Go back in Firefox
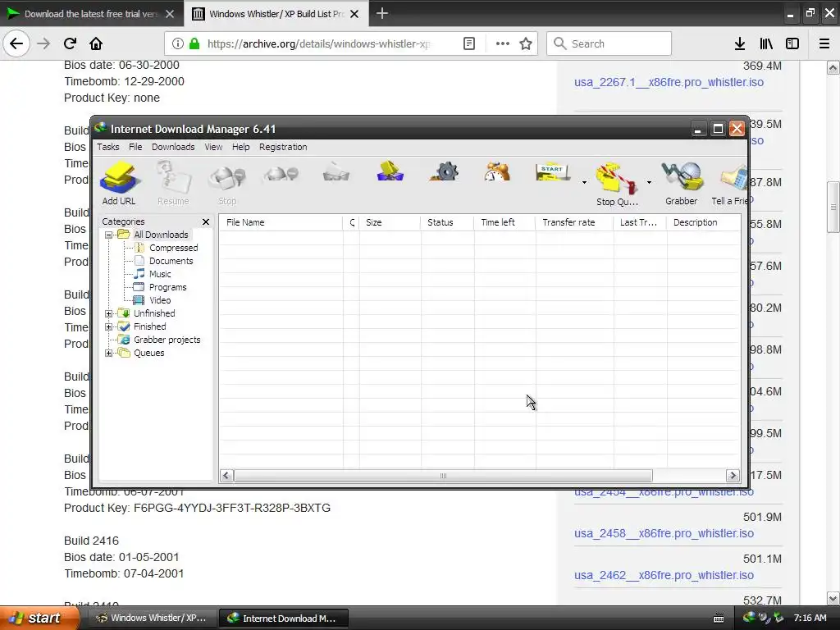The image size is (840, 630). [16, 44]
